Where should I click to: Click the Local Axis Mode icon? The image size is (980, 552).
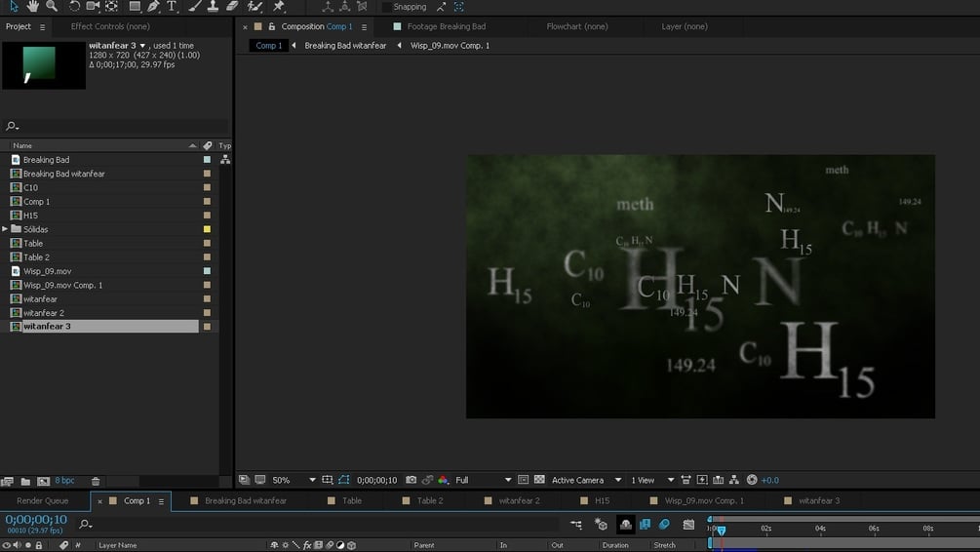[x=328, y=7]
